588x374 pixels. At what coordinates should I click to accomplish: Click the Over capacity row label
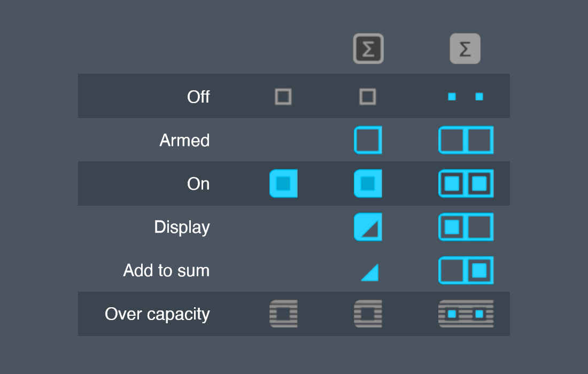pyautogui.click(x=157, y=314)
